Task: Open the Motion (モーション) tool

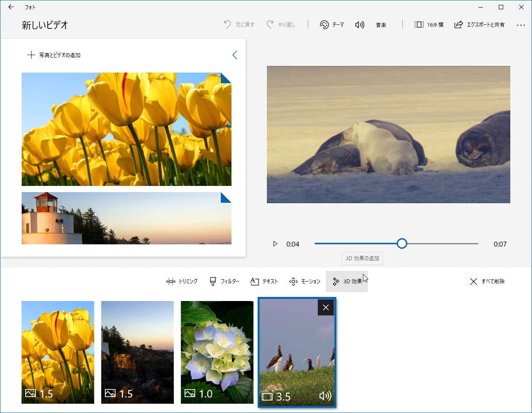Action: point(305,282)
